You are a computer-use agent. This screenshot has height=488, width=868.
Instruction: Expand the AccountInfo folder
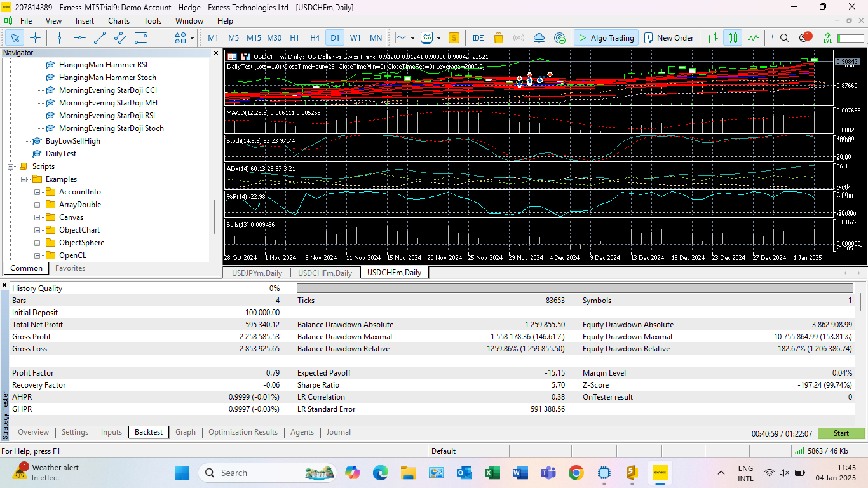(37, 192)
